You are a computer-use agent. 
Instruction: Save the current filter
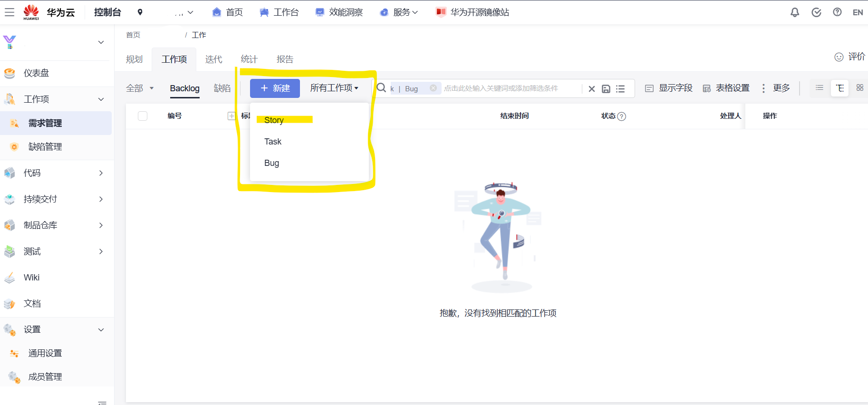pos(606,89)
